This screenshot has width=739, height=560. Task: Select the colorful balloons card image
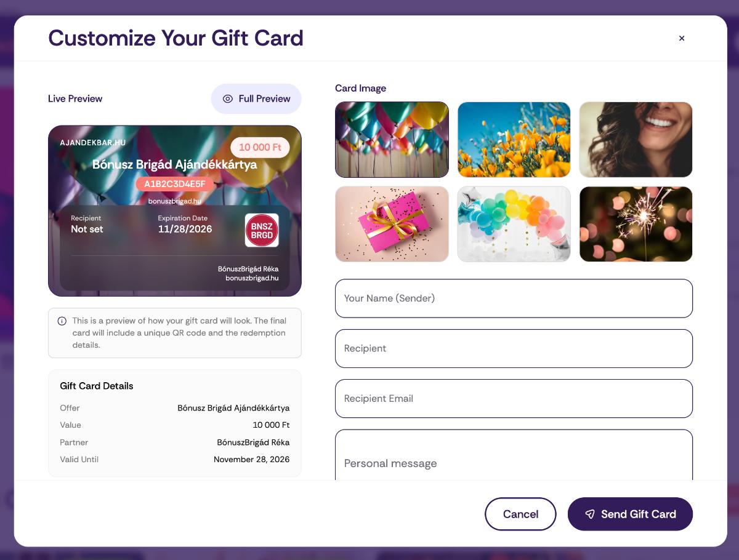[x=392, y=140]
